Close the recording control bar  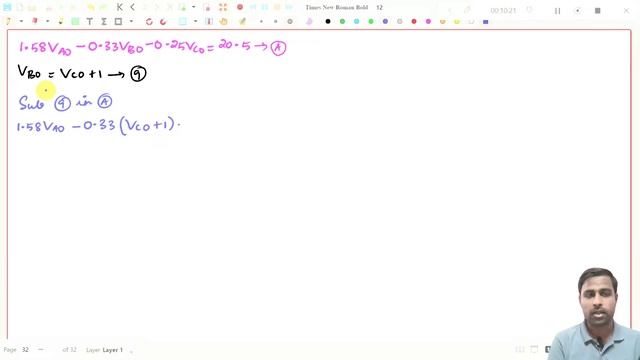(x=626, y=11)
